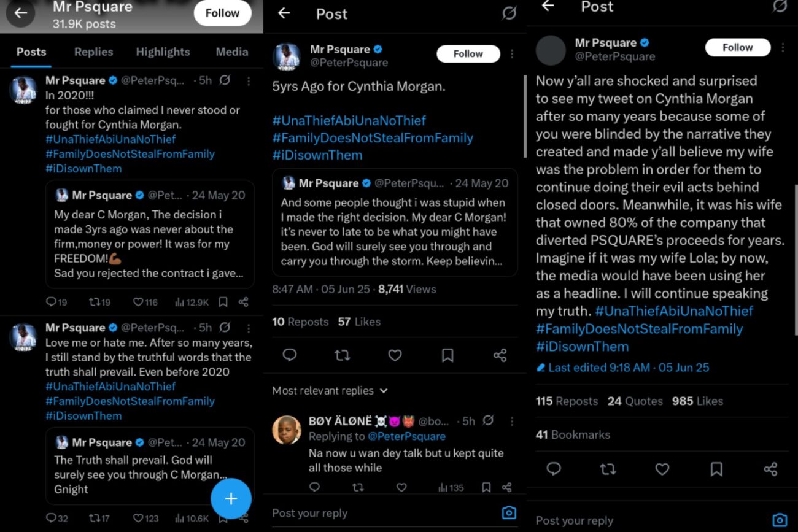
Task: Open more options beside middle Follow button
Action: [x=512, y=54]
